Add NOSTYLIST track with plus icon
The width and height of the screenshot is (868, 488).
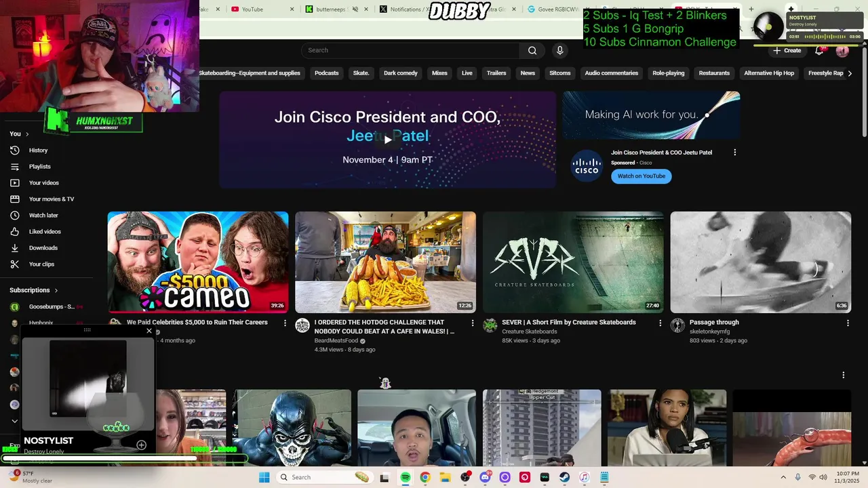[x=141, y=445]
